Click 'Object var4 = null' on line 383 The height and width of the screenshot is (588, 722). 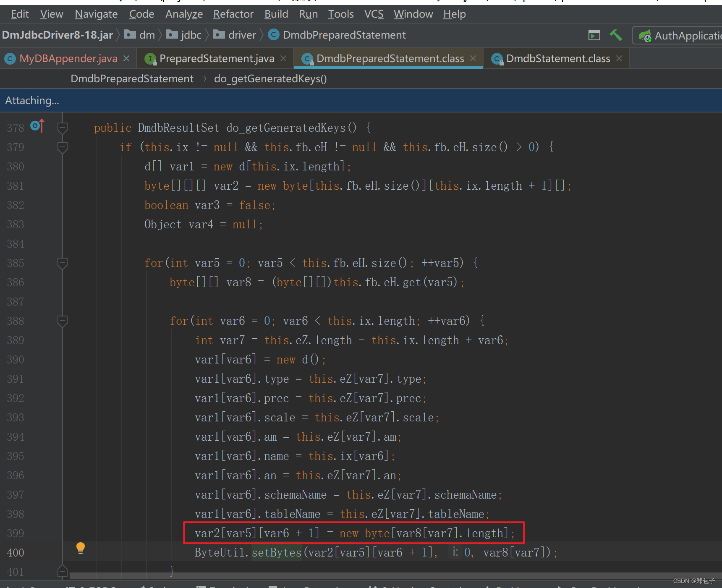201,224
